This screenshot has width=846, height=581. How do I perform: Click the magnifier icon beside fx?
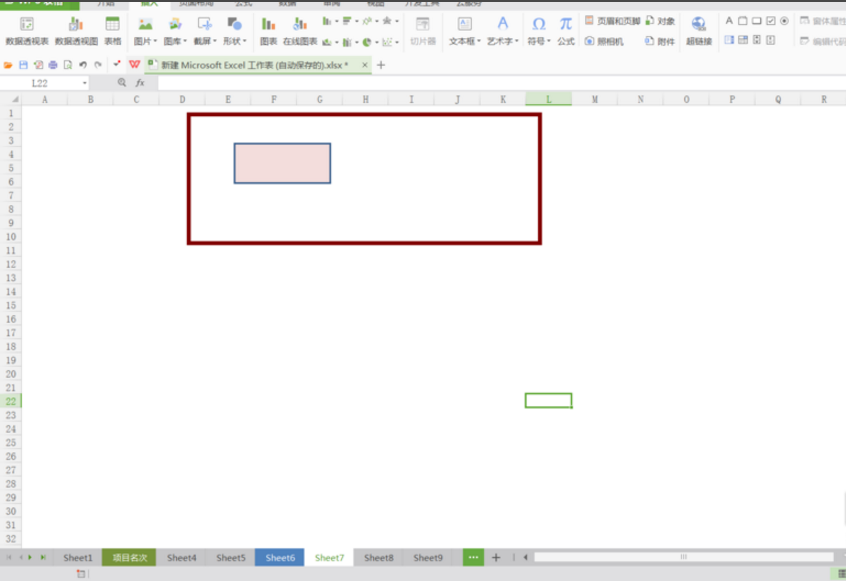point(122,83)
